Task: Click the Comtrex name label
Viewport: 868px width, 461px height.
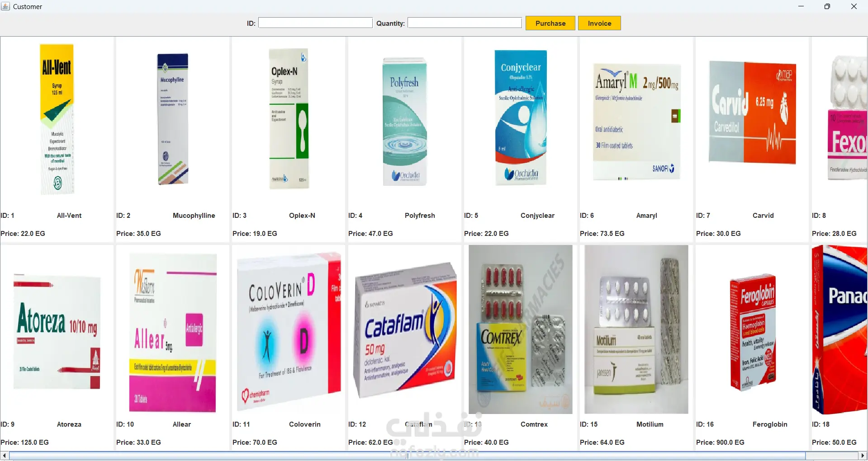Action: point(534,424)
